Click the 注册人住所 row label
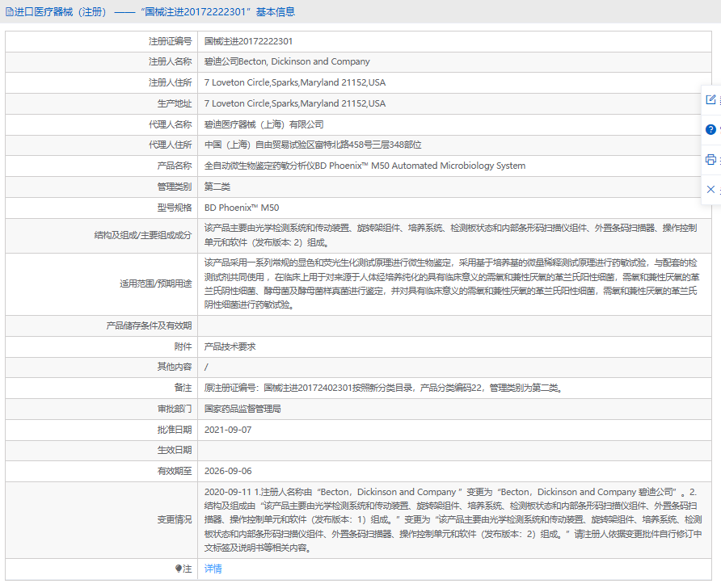 click(170, 82)
